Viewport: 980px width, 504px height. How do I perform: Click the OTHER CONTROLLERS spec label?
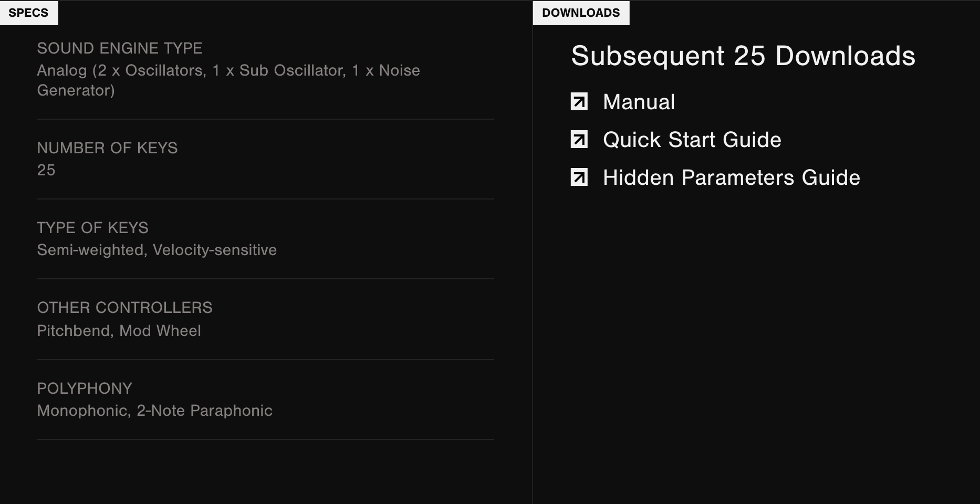[x=124, y=308]
